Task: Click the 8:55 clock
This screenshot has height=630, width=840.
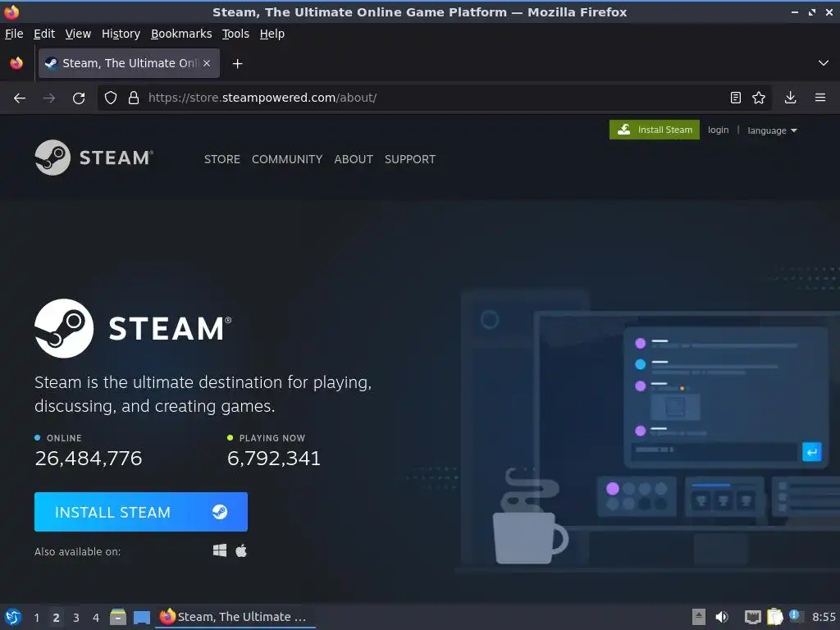Action: coord(824,617)
